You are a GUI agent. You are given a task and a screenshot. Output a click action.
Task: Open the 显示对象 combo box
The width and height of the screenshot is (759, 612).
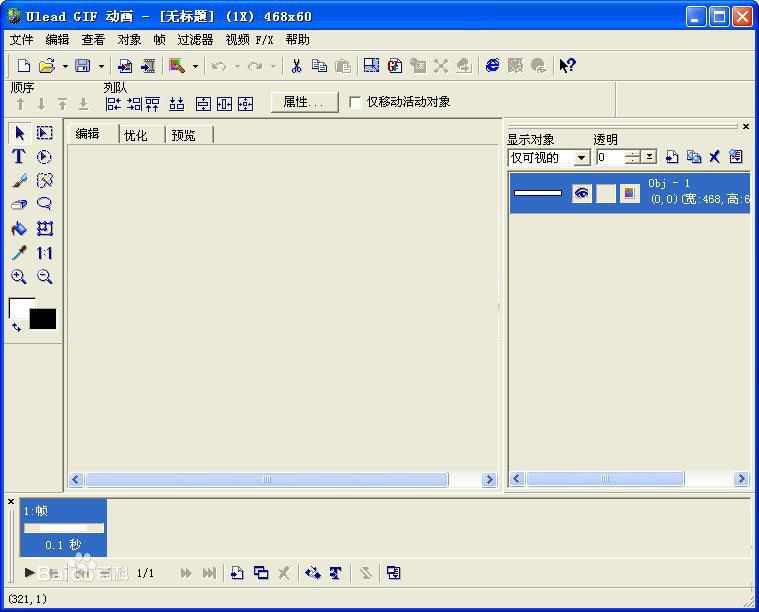point(549,157)
